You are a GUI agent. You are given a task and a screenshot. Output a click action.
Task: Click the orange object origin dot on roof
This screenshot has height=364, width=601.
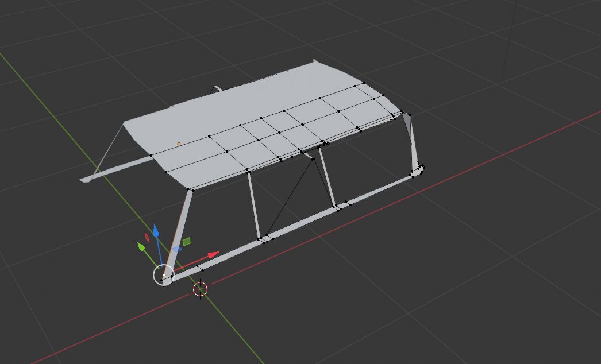tap(179, 144)
